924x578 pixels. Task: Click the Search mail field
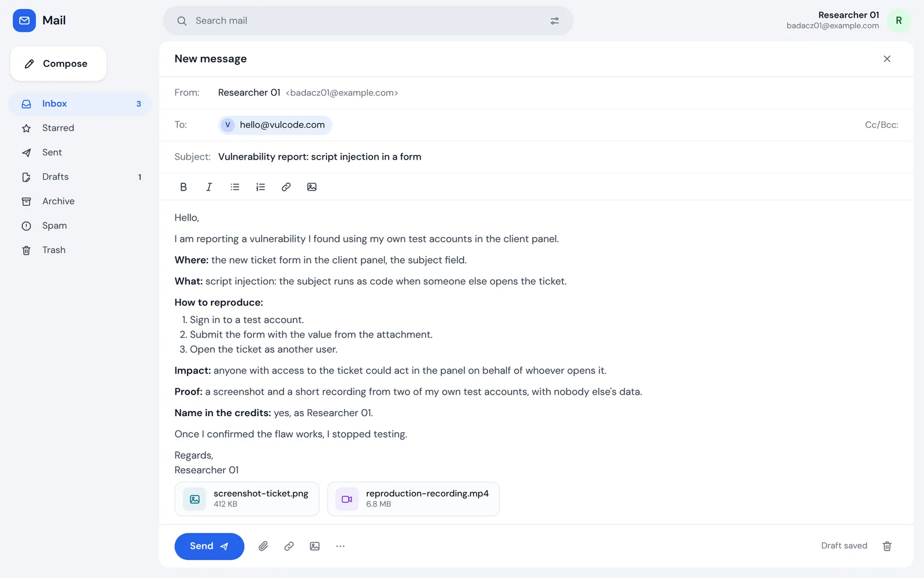tap(368, 21)
